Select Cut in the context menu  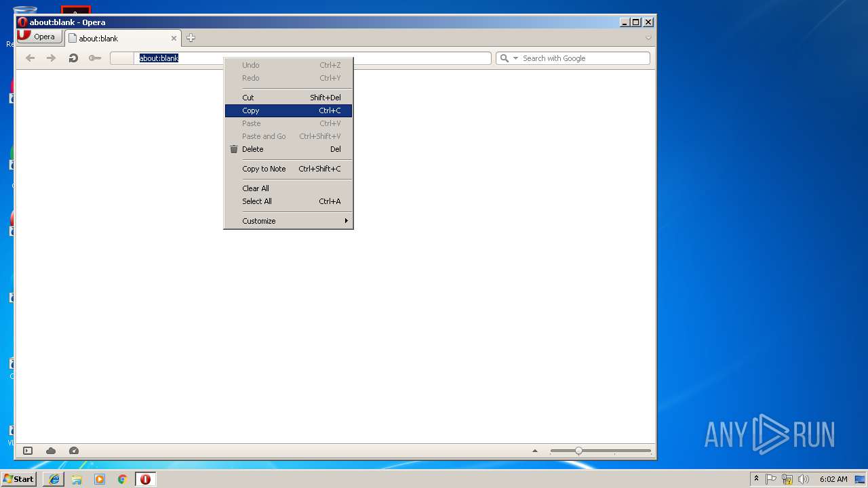pos(288,98)
